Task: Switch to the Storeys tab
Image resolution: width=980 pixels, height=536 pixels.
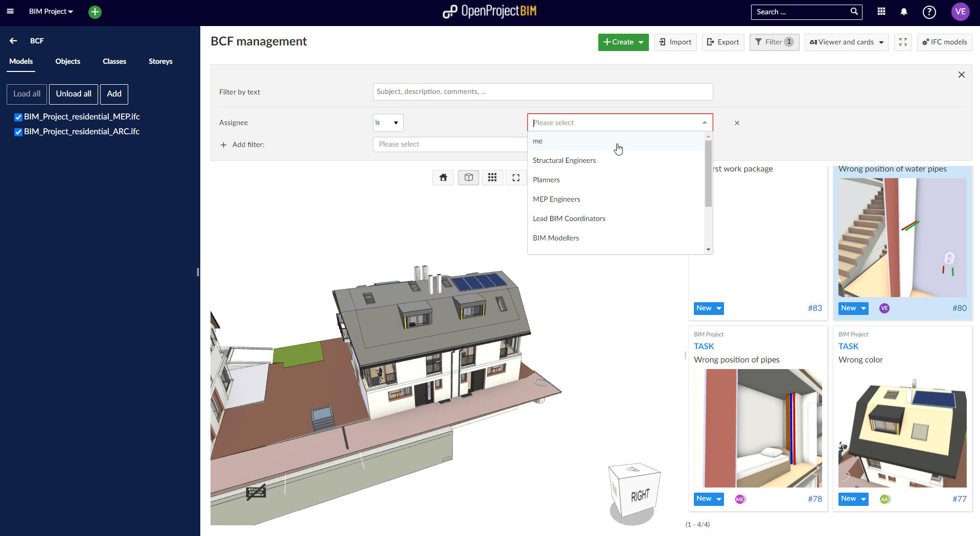Action: [x=160, y=61]
